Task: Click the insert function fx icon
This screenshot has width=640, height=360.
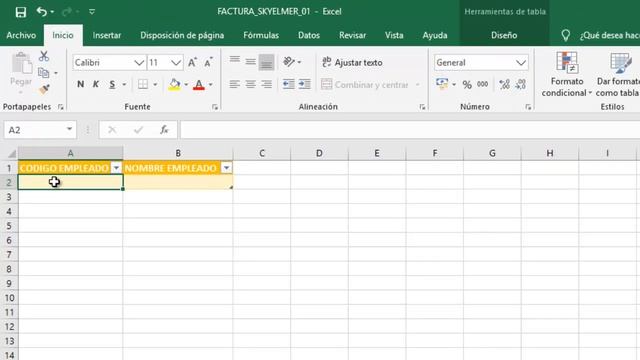Action: click(164, 130)
